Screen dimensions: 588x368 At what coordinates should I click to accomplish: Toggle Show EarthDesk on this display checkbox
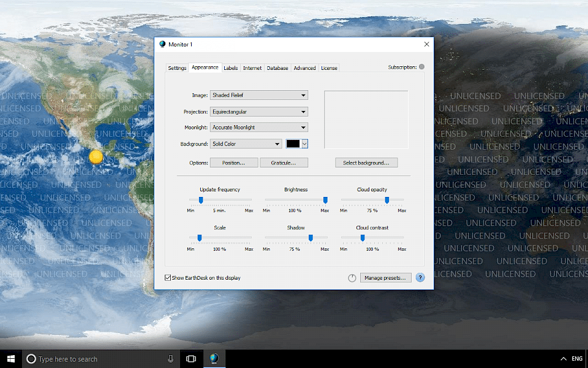[168, 278]
